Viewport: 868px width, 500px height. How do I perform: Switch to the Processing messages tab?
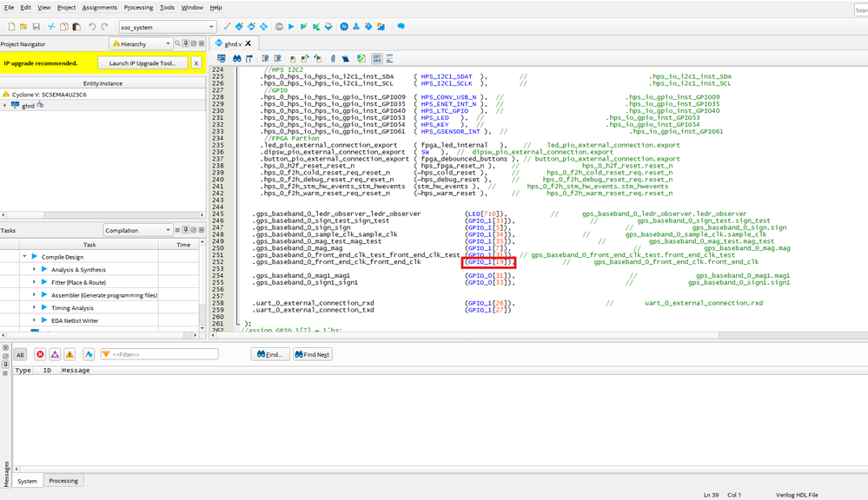63,481
